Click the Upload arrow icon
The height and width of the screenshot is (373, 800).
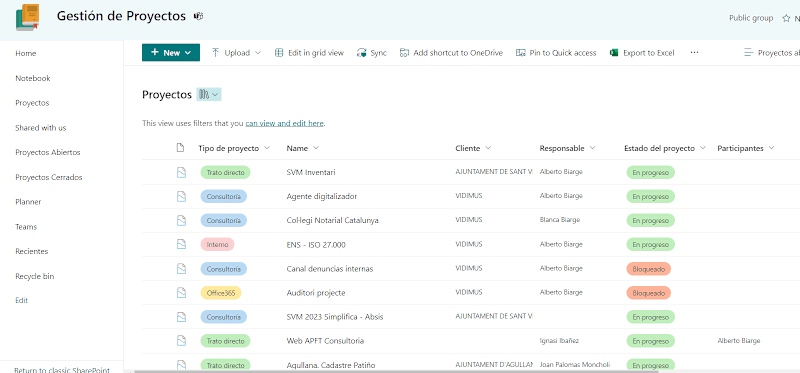point(215,53)
